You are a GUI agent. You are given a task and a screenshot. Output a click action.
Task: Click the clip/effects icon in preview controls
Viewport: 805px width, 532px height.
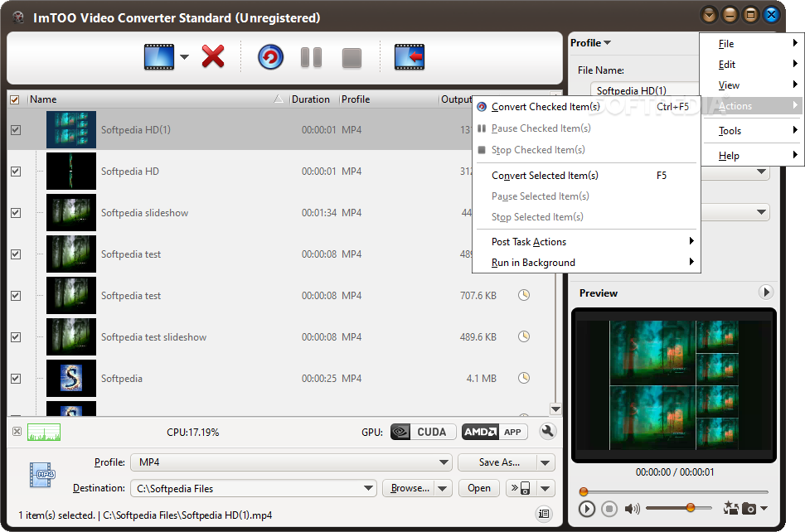click(x=730, y=509)
